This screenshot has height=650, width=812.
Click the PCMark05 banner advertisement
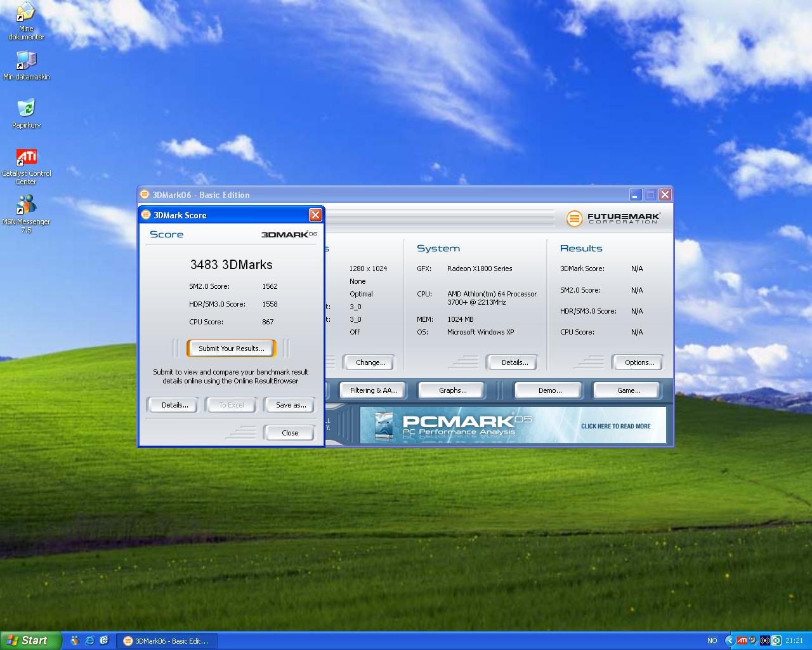pyautogui.click(x=513, y=425)
